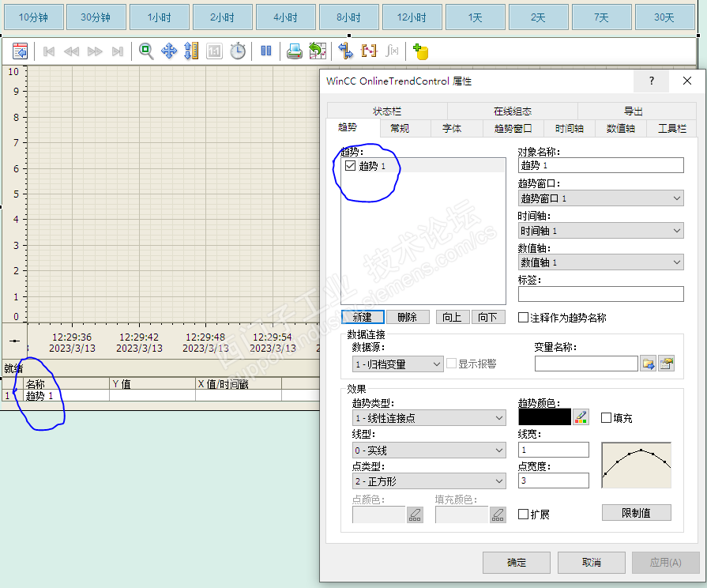The height and width of the screenshot is (588, 707).
Task: Jump to first data record
Action: coord(49,51)
